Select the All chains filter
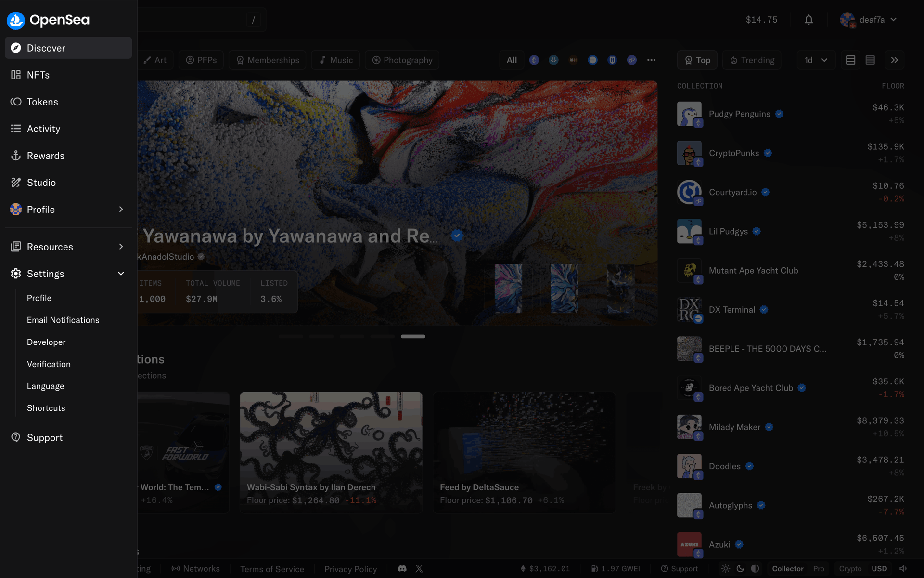 click(x=512, y=60)
